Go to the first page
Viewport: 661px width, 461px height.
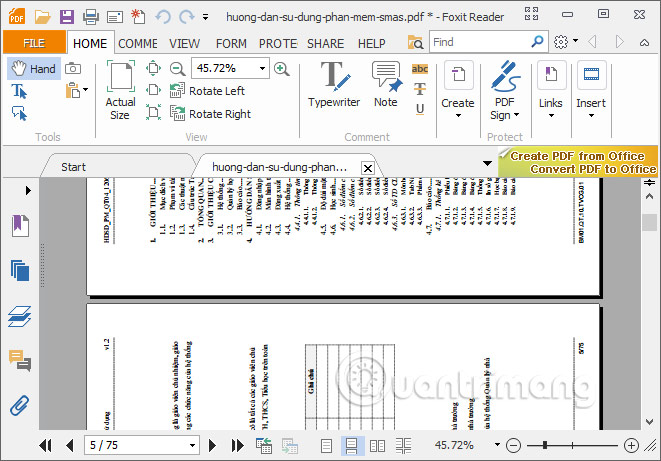pos(45,445)
